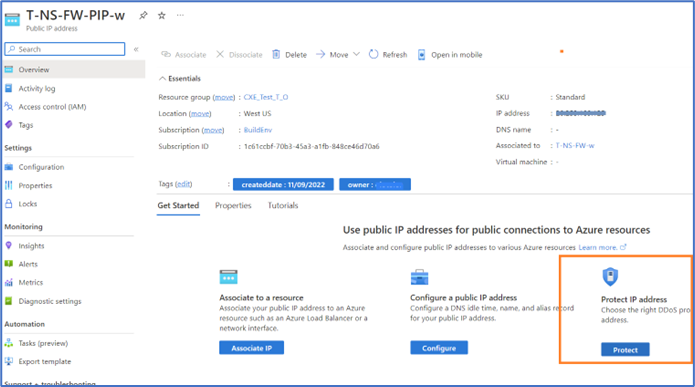The width and height of the screenshot is (695, 387).
Task: Click the Protect button
Action: click(625, 350)
